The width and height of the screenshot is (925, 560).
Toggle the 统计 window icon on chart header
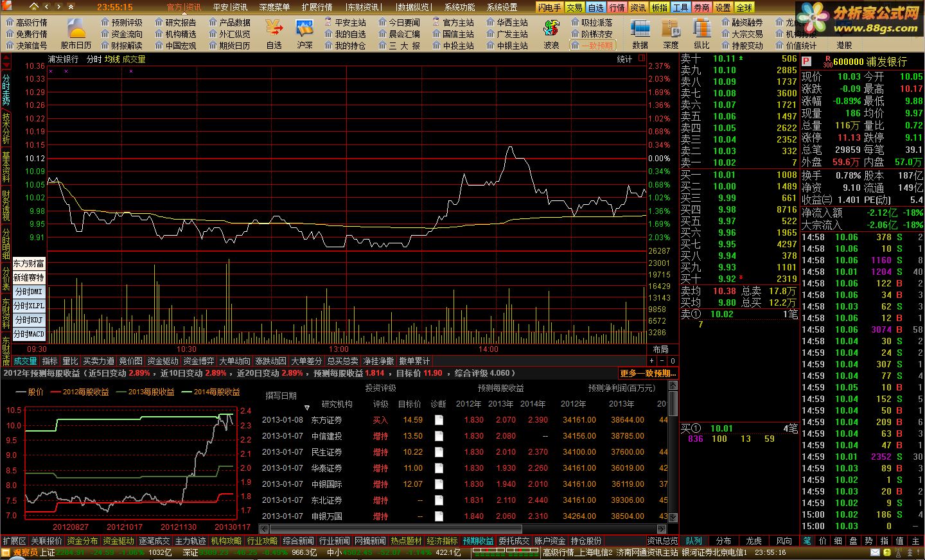pyautogui.click(x=641, y=58)
